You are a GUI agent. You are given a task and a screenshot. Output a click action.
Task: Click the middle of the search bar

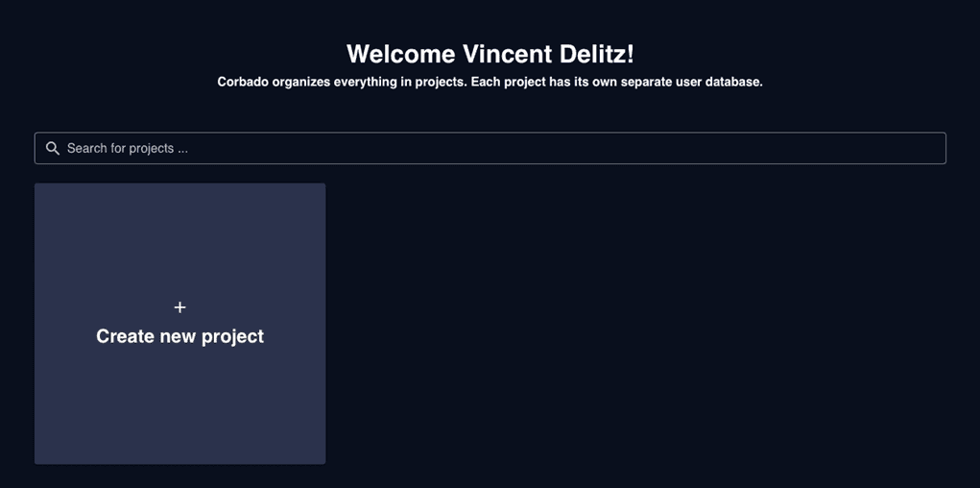click(x=490, y=148)
